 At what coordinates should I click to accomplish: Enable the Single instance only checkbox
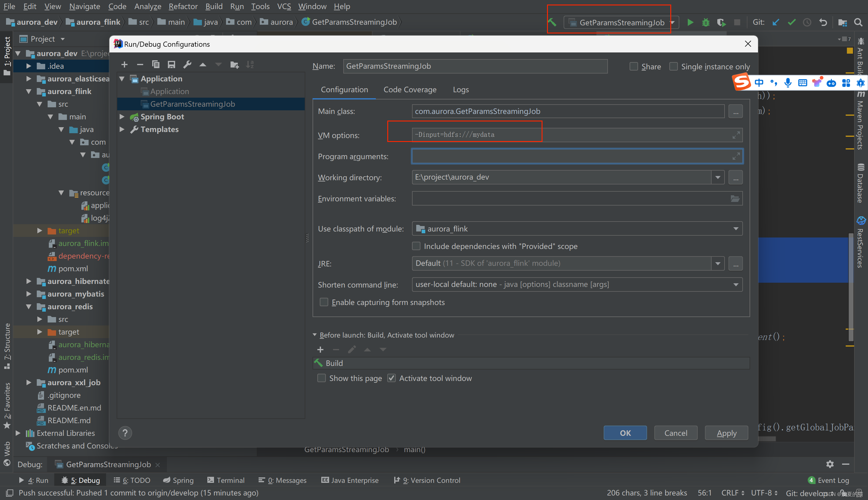point(674,67)
